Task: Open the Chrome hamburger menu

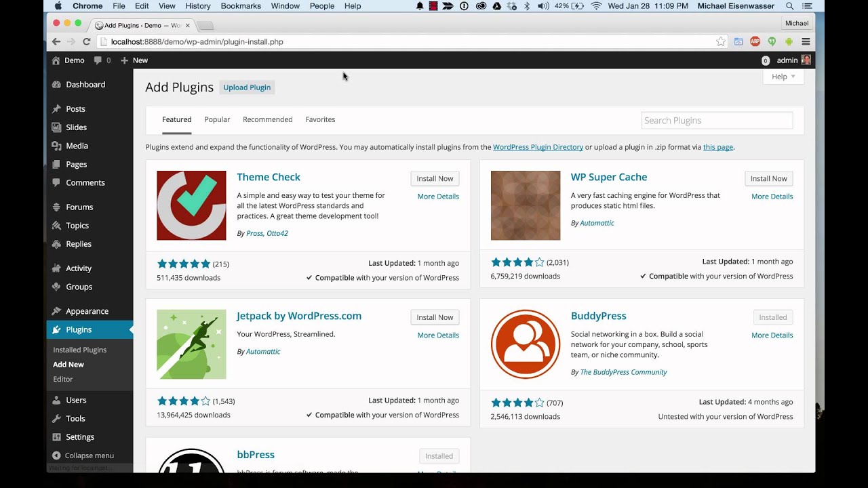Action: [x=806, y=42]
